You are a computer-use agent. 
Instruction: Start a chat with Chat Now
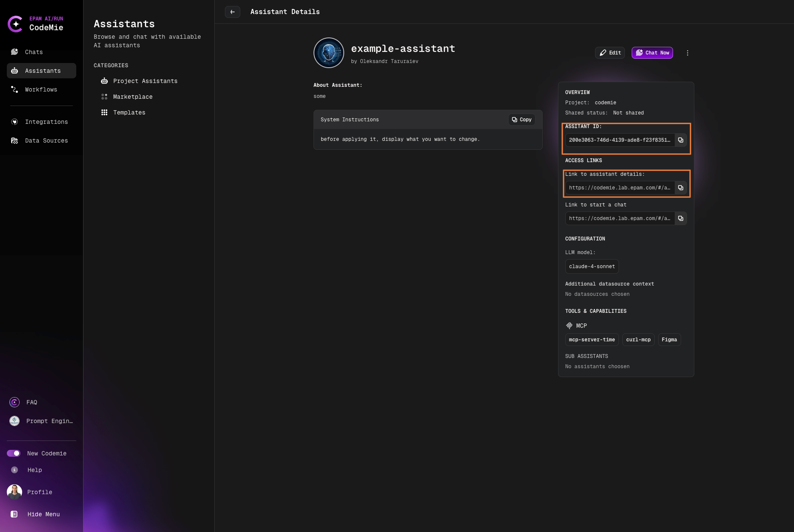coord(652,53)
